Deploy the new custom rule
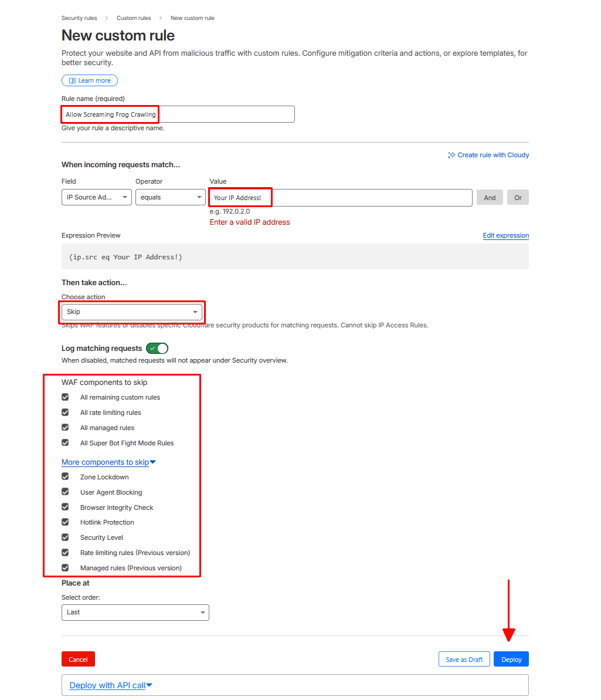601x700 pixels. coord(511,659)
